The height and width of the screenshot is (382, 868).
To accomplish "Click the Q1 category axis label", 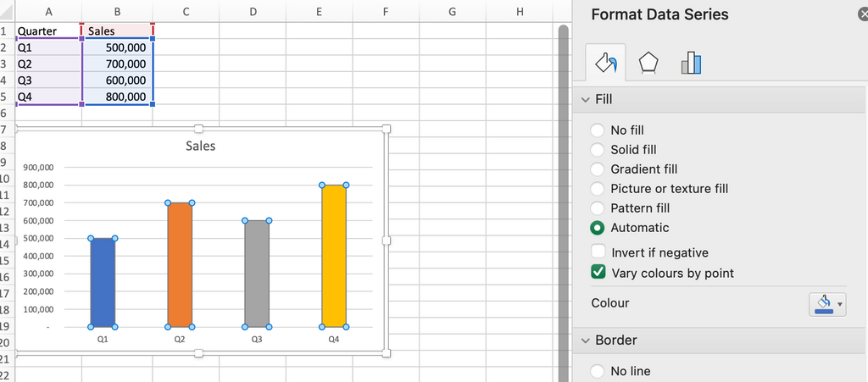I will [x=103, y=340].
